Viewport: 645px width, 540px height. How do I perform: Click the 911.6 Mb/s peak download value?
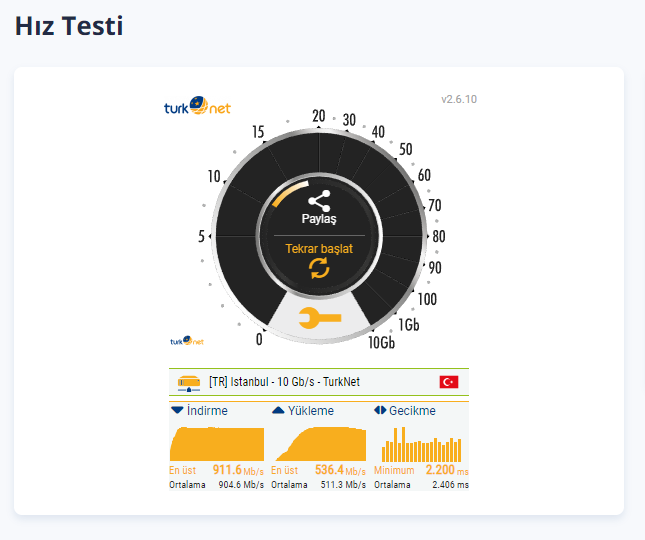click(238, 470)
